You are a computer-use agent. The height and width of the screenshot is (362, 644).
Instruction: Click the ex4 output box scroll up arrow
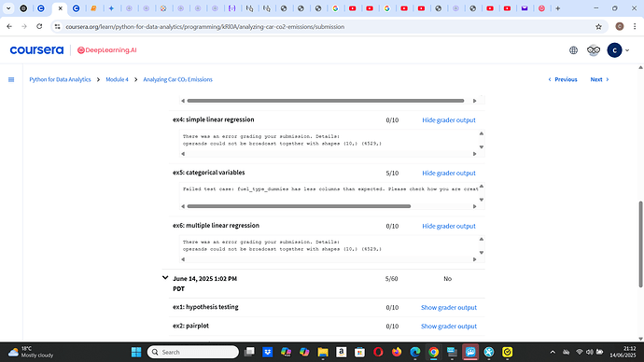tap(482, 133)
